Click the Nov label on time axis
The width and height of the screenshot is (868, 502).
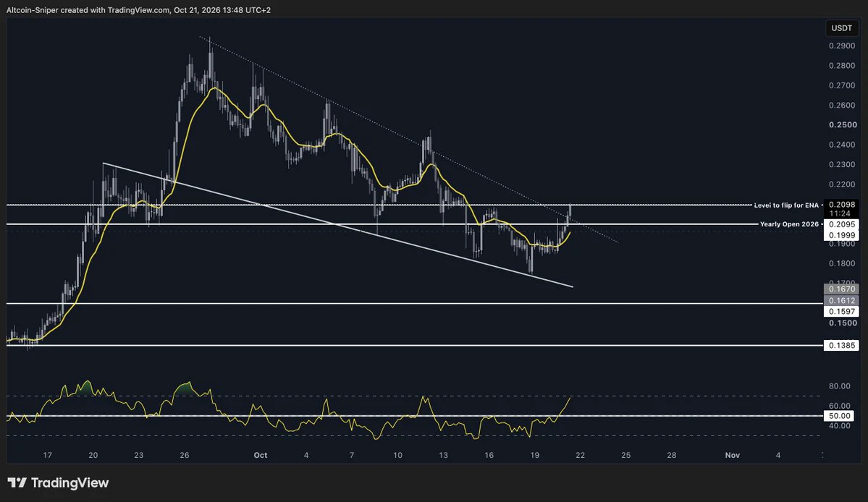point(733,455)
